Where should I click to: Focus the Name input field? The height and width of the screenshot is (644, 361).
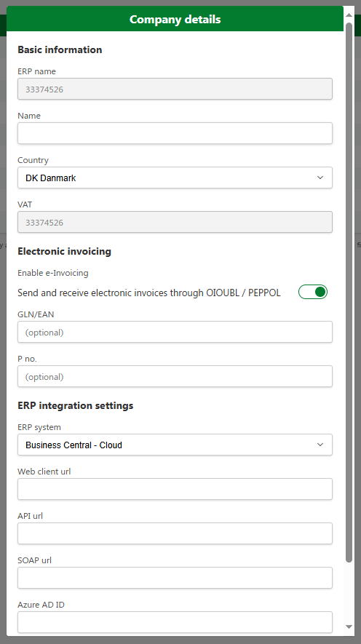pyautogui.click(x=175, y=133)
